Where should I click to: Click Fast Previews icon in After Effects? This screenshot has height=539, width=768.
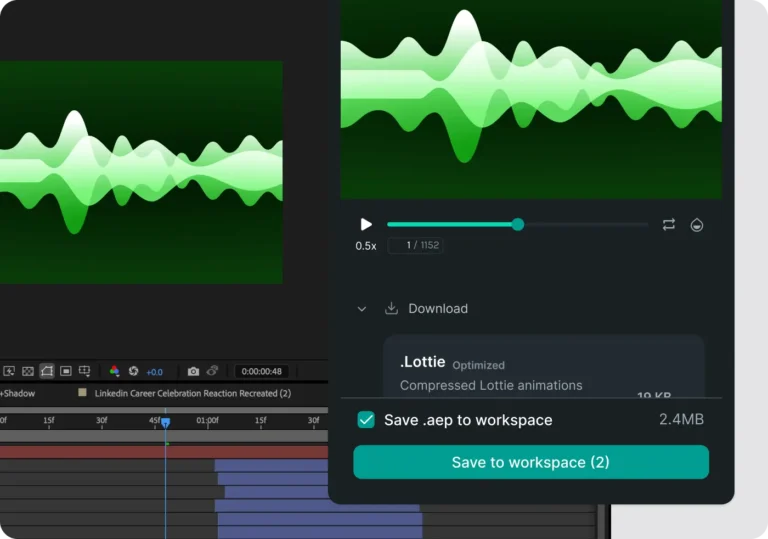pyautogui.click(x=9, y=371)
